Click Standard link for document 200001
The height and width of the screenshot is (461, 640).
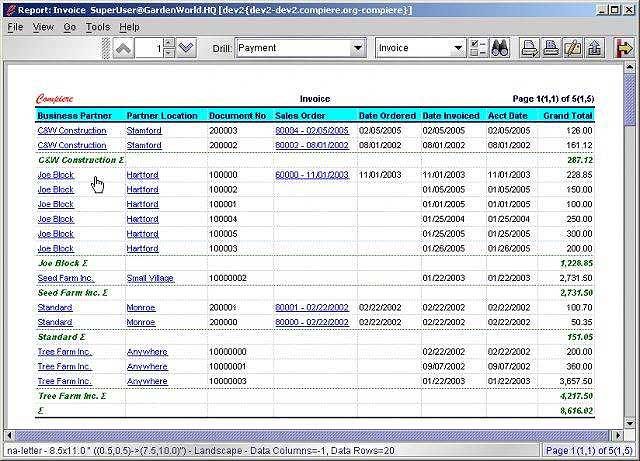click(x=55, y=307)
